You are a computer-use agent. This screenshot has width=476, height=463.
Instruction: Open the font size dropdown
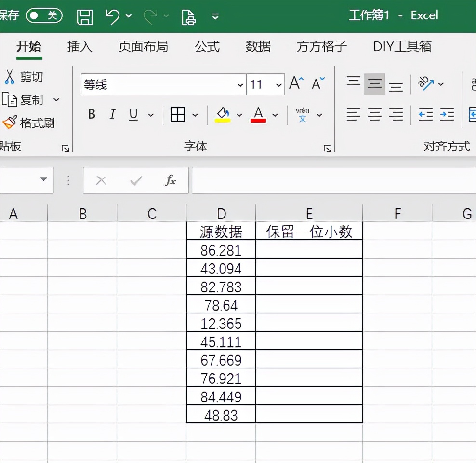[x=278, y=84]
